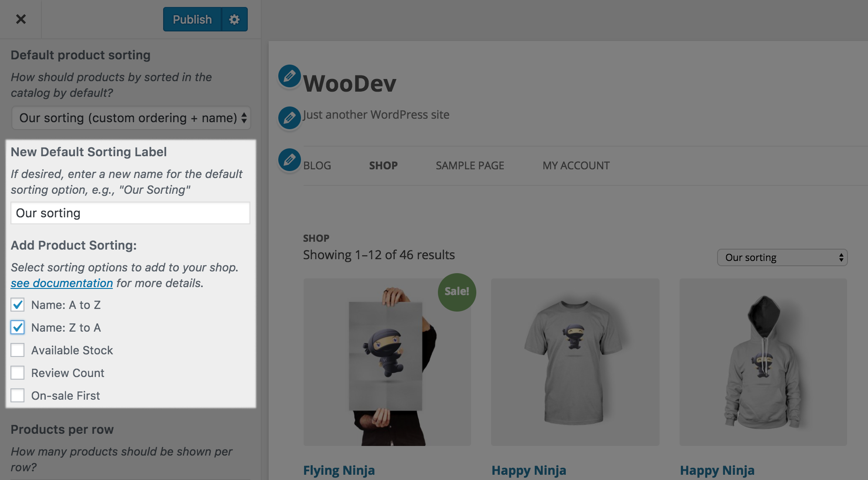Viewport: 868px width, 480px height.
Task: Open the BLOG menu item
Action: click(x=317, y=166)
